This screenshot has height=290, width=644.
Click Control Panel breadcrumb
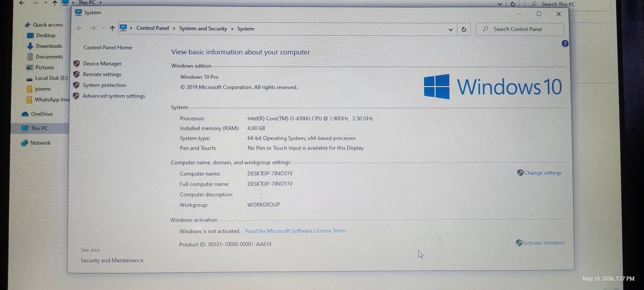click(153, 28)
